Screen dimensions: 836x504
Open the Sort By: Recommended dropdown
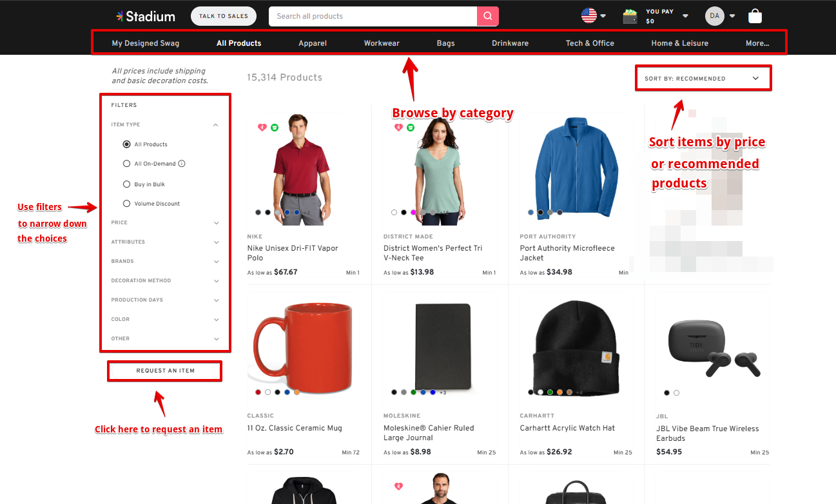point(703,79)
